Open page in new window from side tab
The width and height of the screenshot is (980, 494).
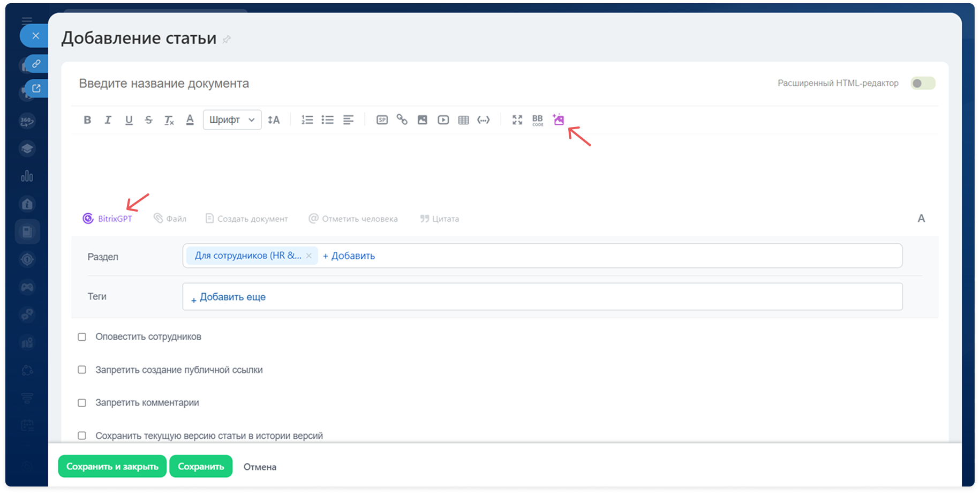click(36, 88)
